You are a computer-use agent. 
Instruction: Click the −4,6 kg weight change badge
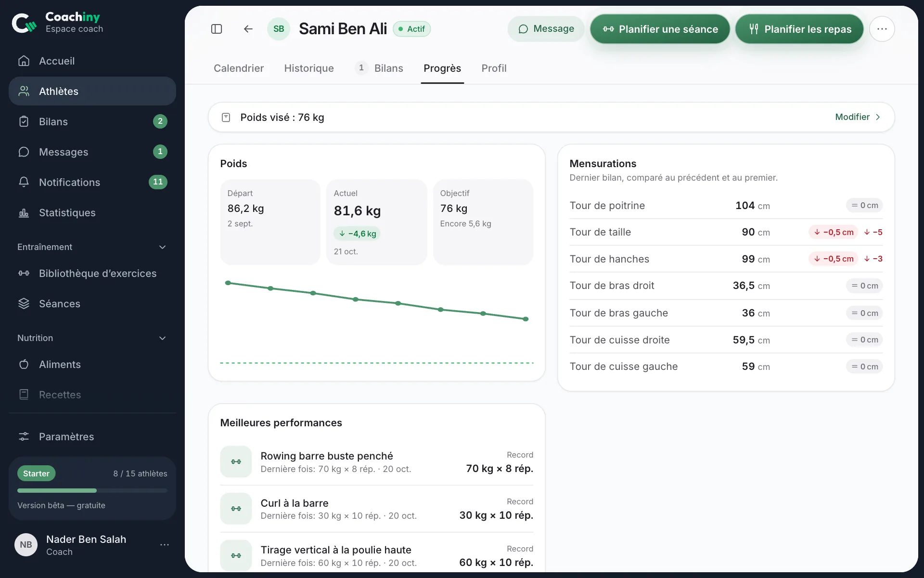pyautogui.click(x=357, y=234)
